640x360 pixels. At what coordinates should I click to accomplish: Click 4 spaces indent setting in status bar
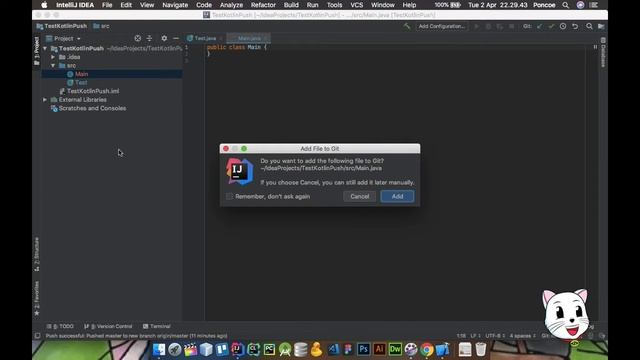522,336
